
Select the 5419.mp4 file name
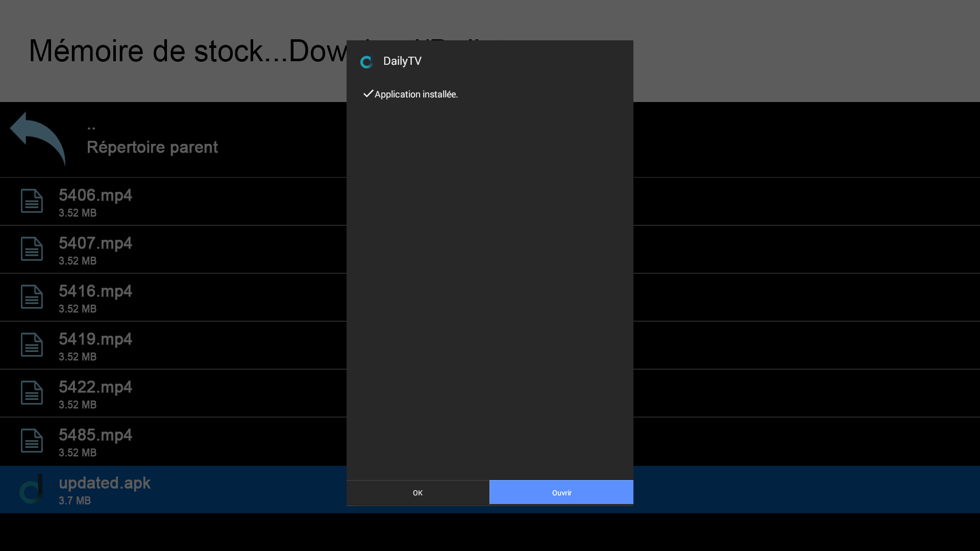(x=95, y=339)
